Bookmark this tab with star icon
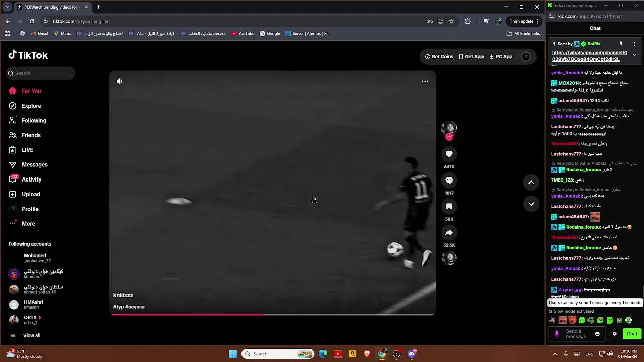This screenshot has height=362, width=644. point(451,21)
